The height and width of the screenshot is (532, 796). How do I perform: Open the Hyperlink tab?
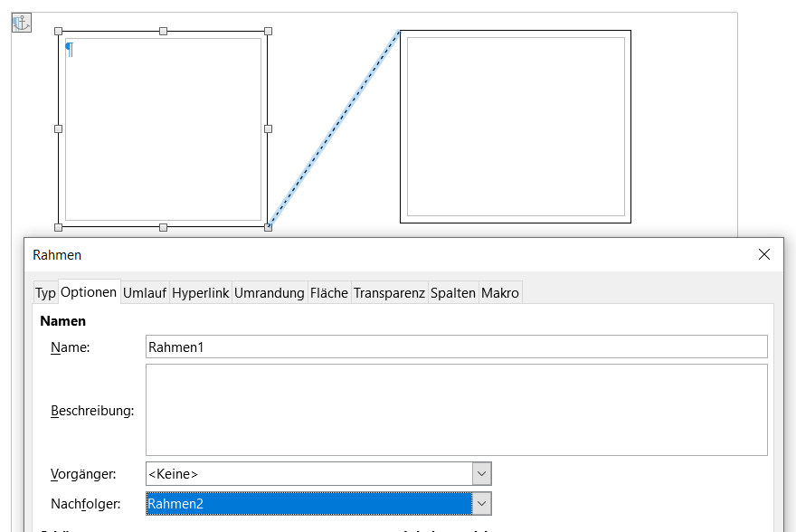[x=201, y=293]
